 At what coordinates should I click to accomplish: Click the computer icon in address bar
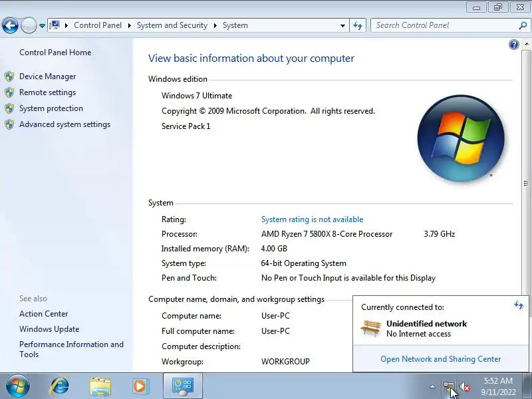pos(55,25)
